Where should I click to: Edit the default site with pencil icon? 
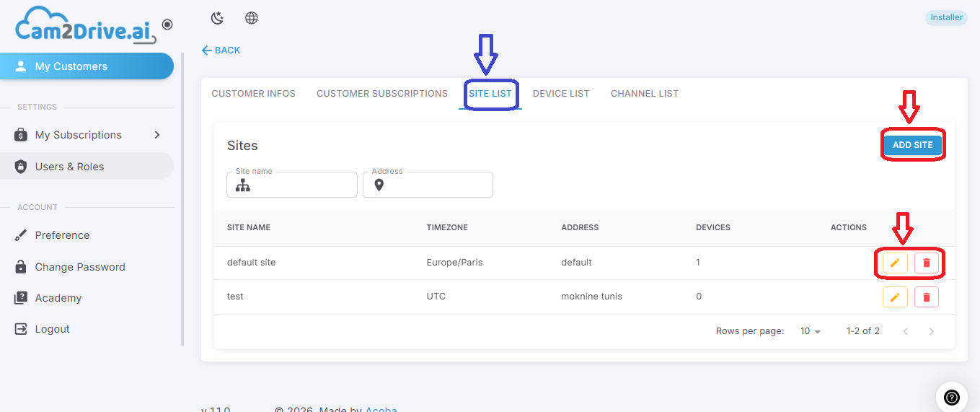coord(895,263)
